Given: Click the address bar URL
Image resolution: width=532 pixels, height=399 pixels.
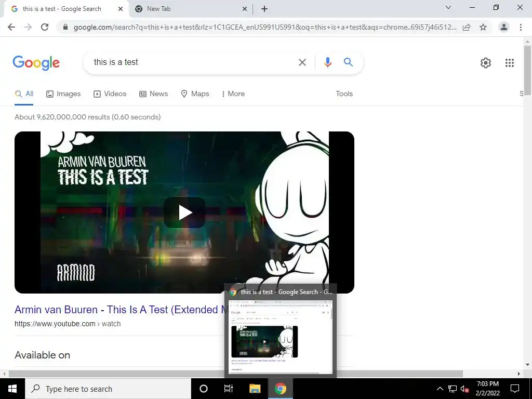Looking at the screenshot, I should (264, 27).
